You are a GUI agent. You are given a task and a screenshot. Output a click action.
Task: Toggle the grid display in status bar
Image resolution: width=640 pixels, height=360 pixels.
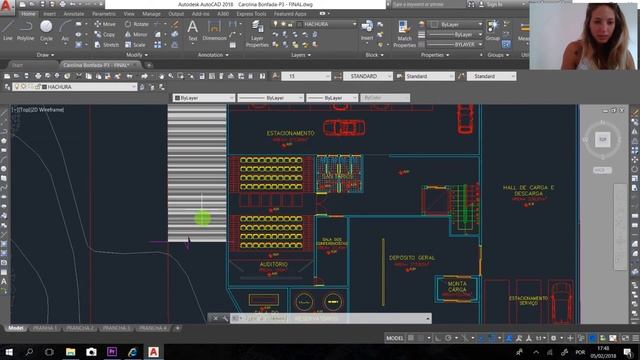pyautogui.click(x=411, y=338)
